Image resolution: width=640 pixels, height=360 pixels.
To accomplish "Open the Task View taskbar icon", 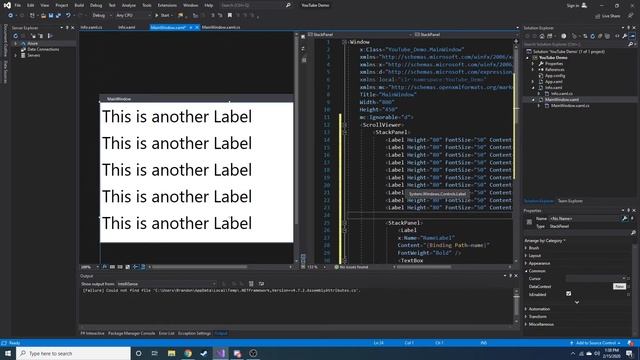I will [155, 353].
